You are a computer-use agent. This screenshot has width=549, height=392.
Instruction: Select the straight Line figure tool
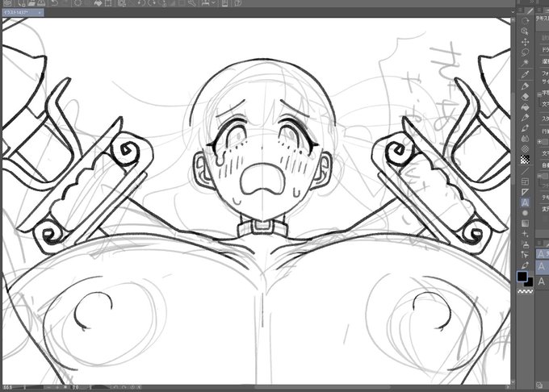pyautogui.click(x=525, y=171)
